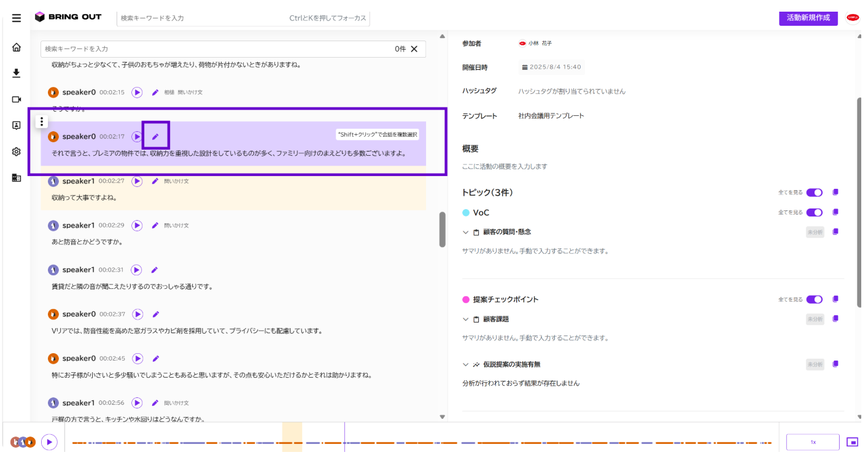Collapse the 仮説提案の実施有無 section
868x455 pixels.
(465, 364)
